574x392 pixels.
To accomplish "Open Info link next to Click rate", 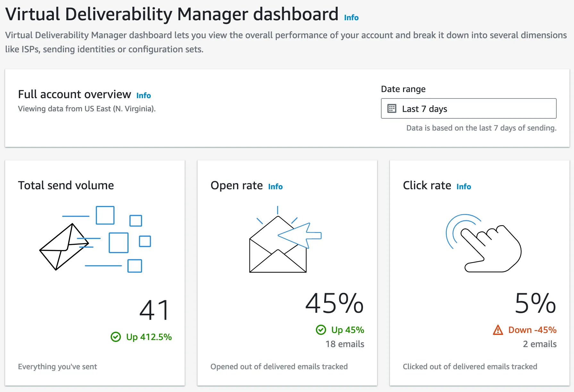I will (464, 187).
